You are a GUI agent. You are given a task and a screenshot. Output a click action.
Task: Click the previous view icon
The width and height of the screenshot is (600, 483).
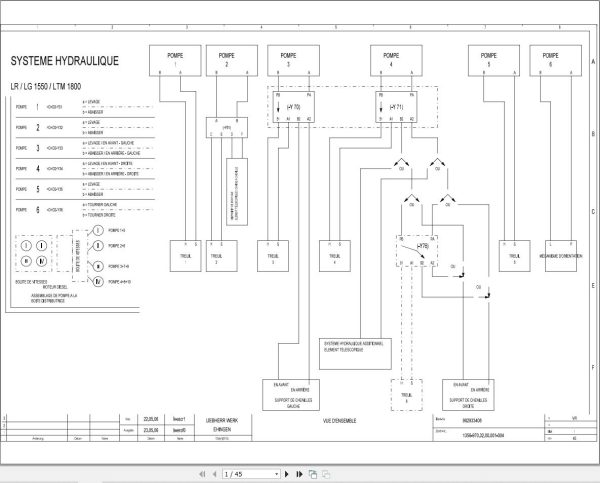(x=313, y=474)
